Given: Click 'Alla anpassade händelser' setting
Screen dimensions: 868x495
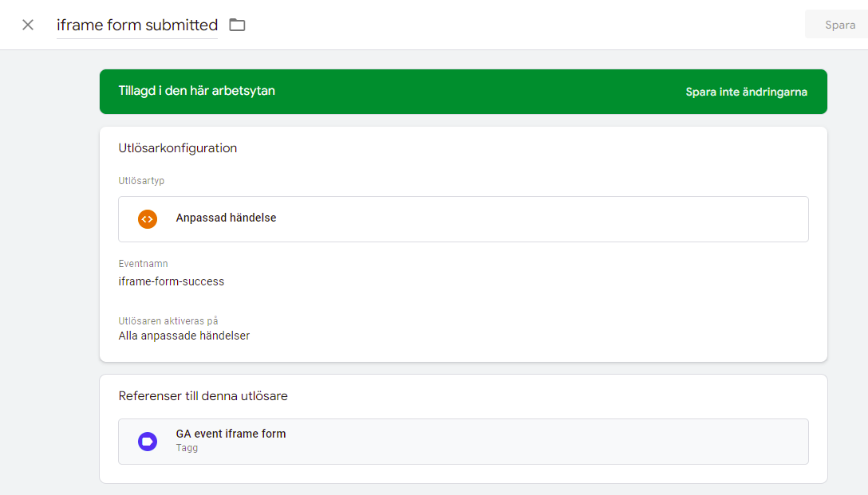Looking at the screenshot, I should pyautogui.click(x=184, y=336).
